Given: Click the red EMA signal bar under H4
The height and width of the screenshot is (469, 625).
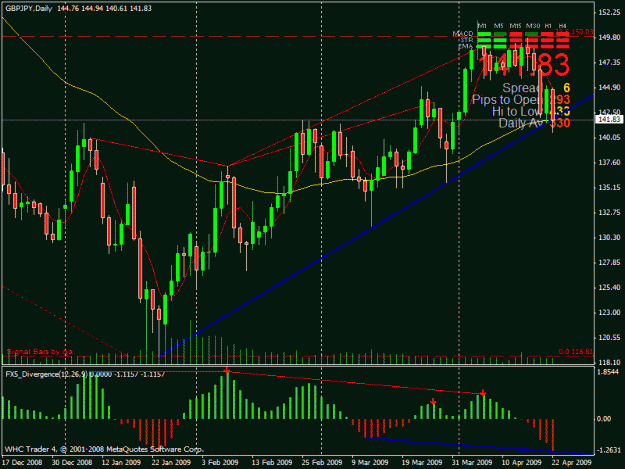Looking at the screenshot, I should click(x=563, y=47).
